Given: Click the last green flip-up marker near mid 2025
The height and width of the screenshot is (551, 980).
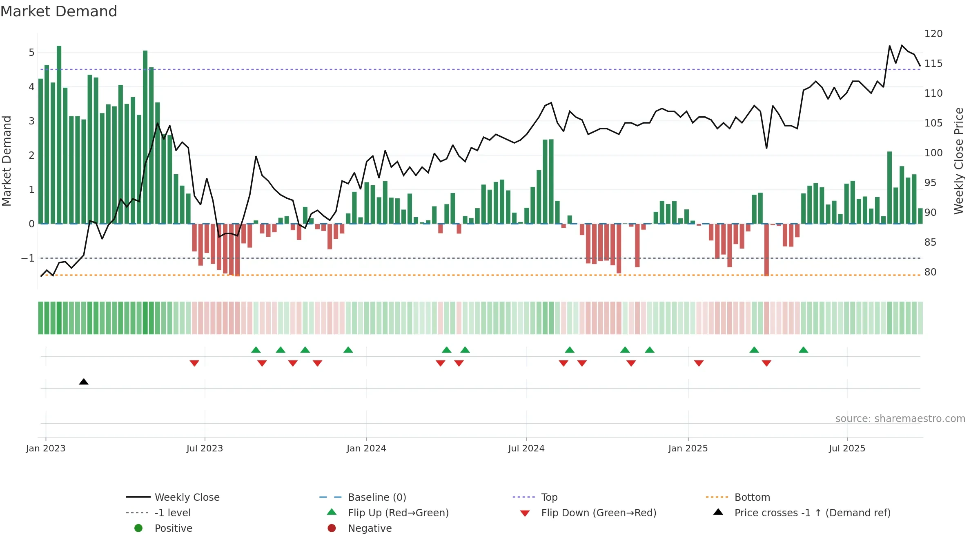Looking at the screenshot, I should [803, 350].
